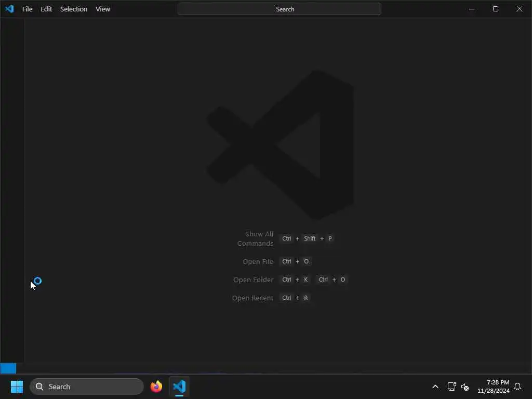Screen dimensions: 532x399
Task: Close the VS Code window
Action: [520, 9]
